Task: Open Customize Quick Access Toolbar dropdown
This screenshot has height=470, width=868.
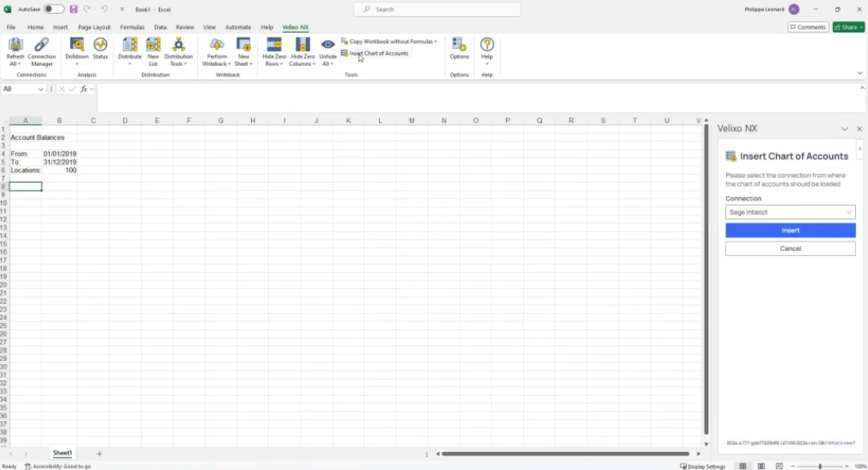Action: pyautogui.click(x=121, y=10)
